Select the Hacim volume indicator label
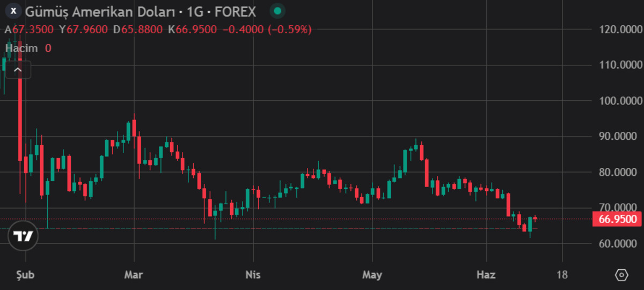The width and height of the screenshot is (644, 290). click(21, 48)
